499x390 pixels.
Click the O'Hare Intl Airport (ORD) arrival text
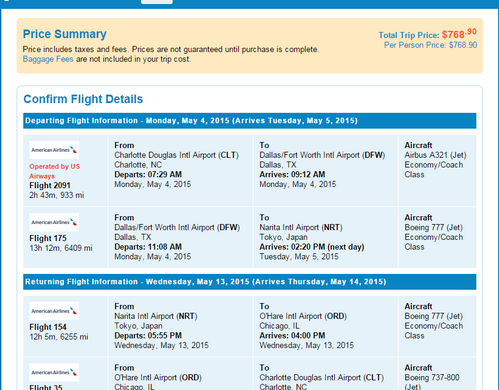[303, 316]
